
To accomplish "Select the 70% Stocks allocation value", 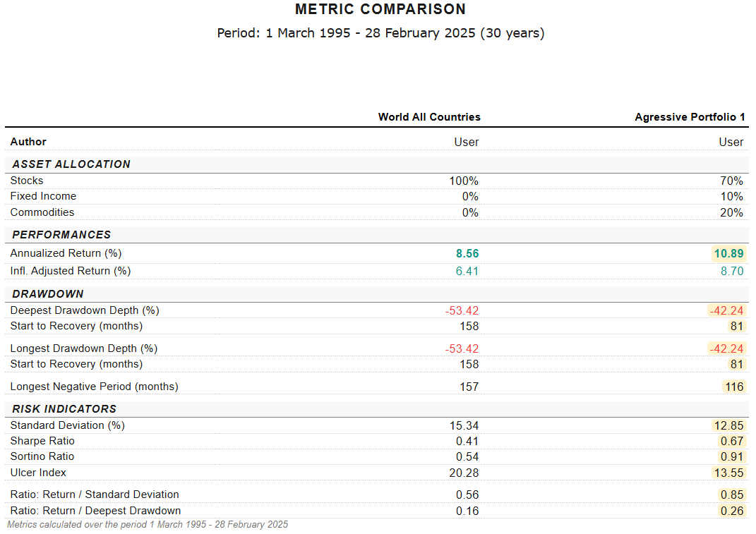I will pos(731,181).
